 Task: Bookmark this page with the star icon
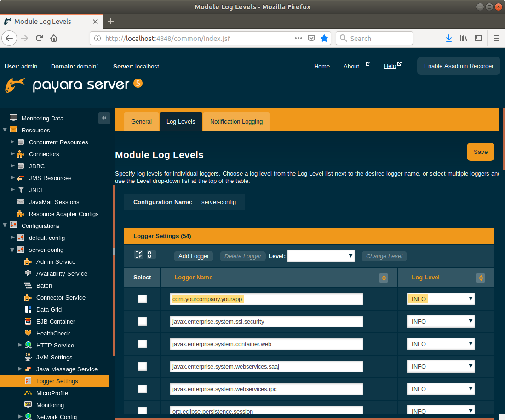[x=324, y=38]
